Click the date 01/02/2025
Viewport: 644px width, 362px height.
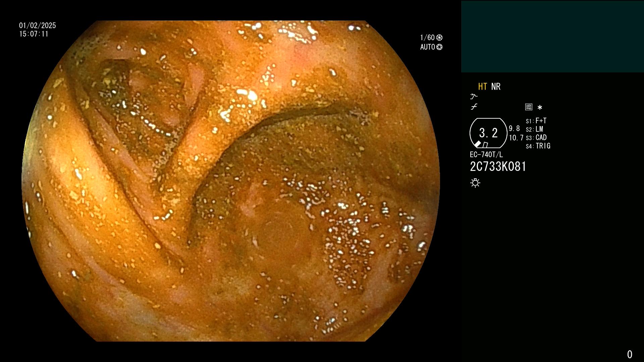click(x=38, y=26)
